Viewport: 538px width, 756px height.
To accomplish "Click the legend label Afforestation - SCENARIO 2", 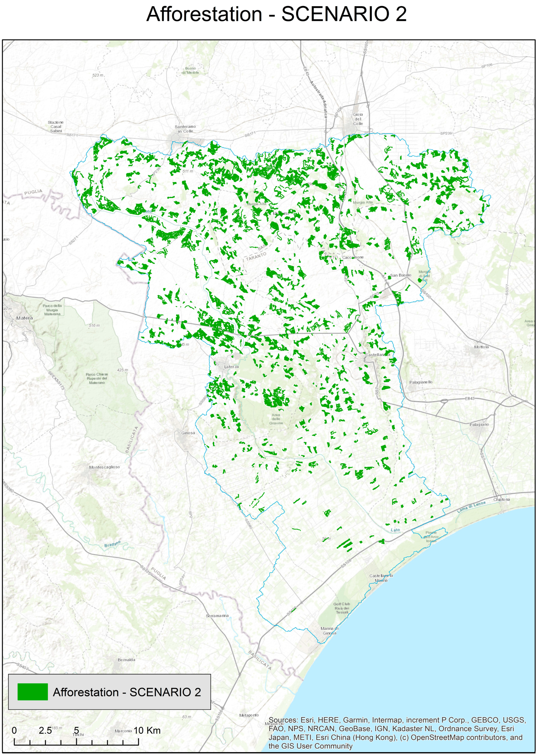I will pyautogui.click(x=127, y=692).
